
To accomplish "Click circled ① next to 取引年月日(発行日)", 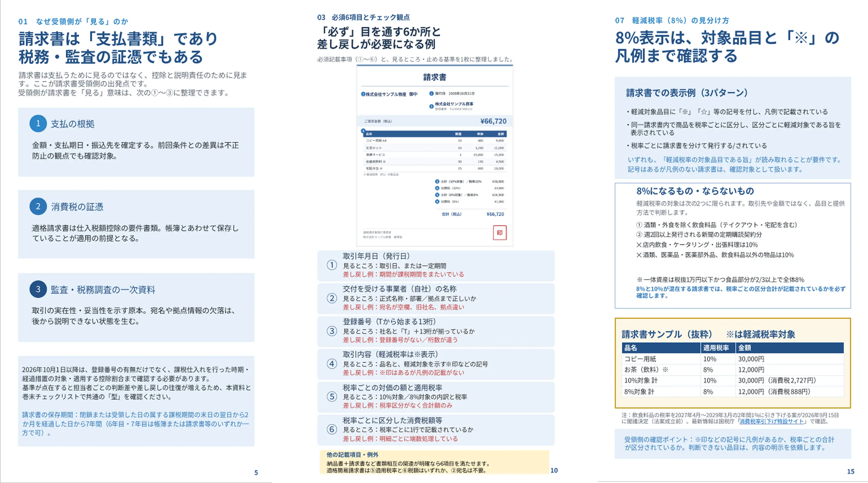I will tap(332, 265).
